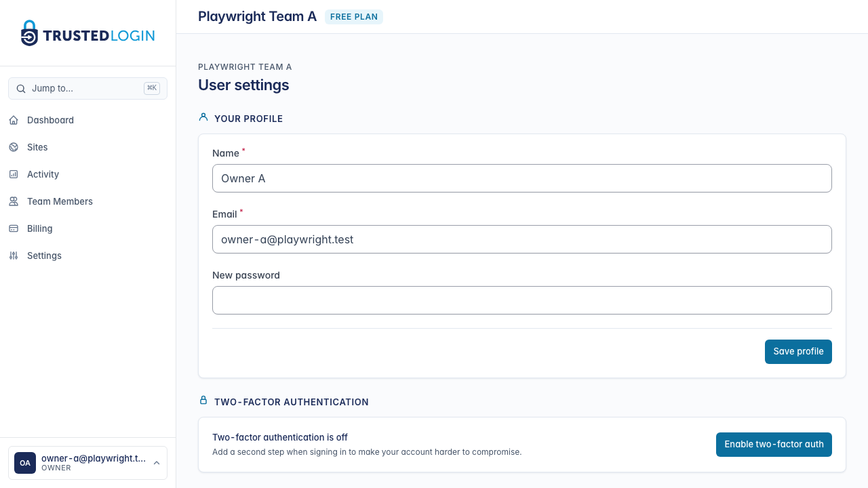Click the OA avatar badge

tap(25, 463)
